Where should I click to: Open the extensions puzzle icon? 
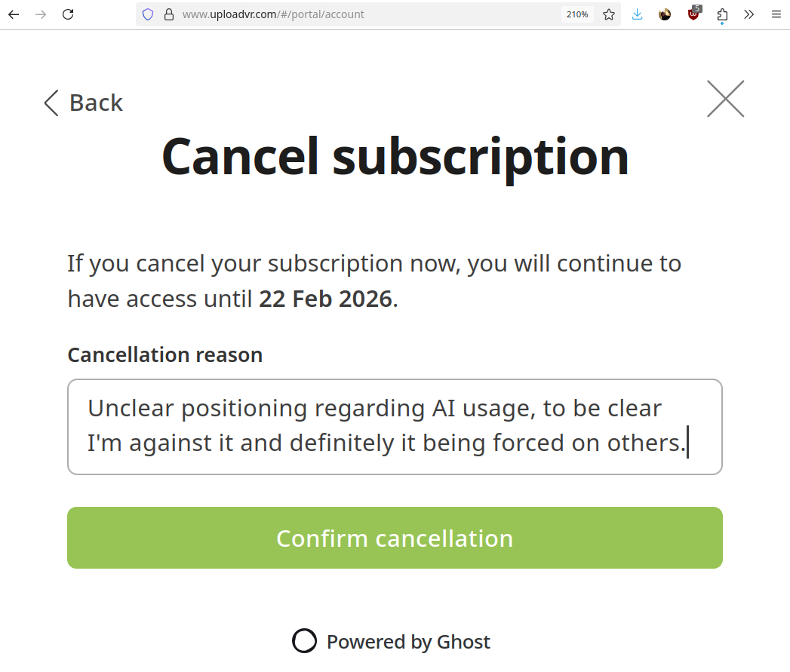pyautogui.click(x=722, y=14)
